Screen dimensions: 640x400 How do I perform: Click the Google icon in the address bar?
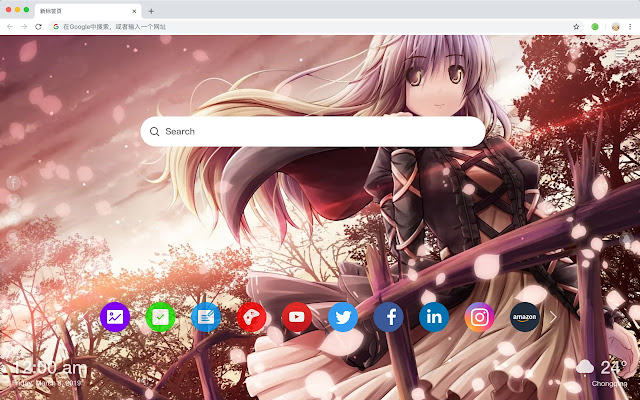(x=56, y=27)
